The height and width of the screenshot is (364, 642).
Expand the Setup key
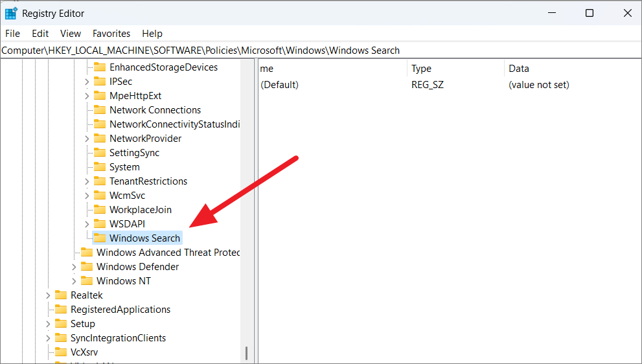click(48, 324)
